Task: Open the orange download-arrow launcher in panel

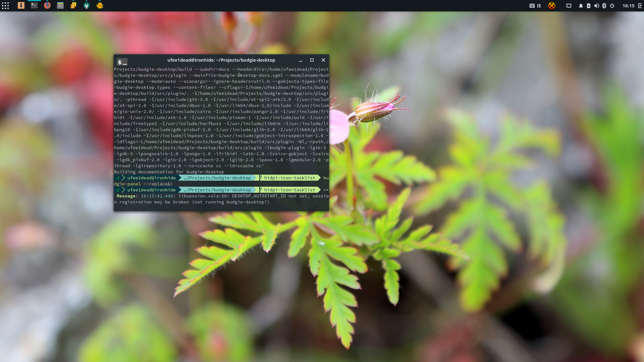Action: [x=21, y=6]
